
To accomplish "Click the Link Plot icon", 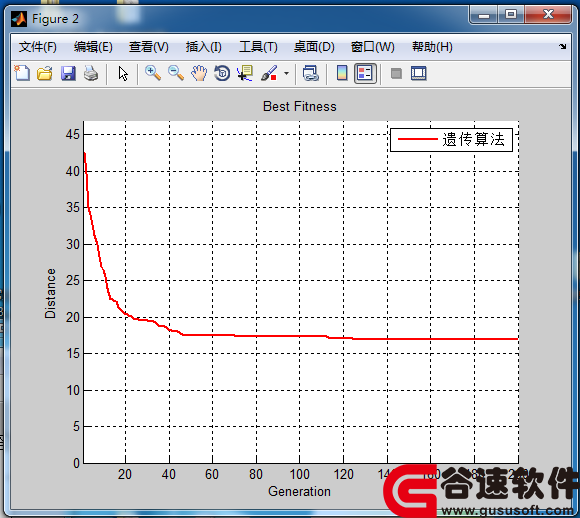I will (310, 73).
